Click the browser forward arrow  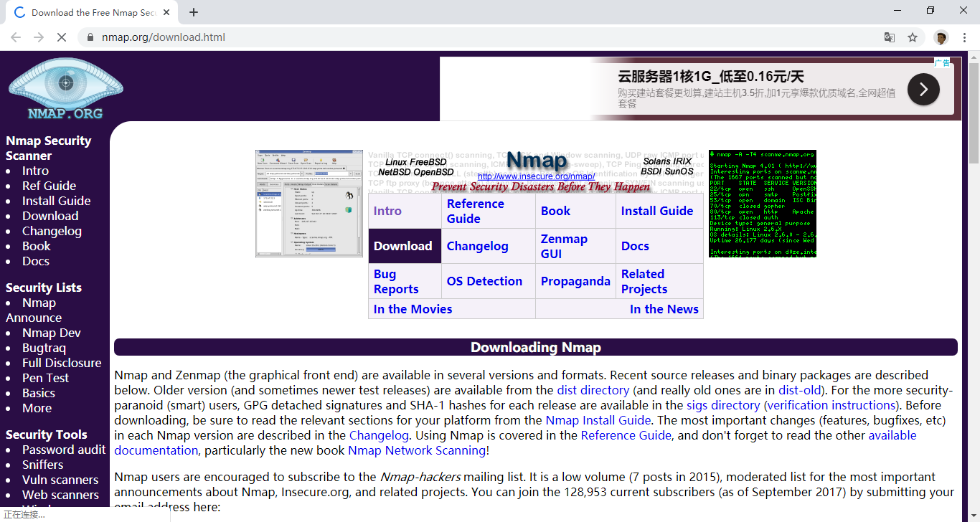click(x=39, y=37)
